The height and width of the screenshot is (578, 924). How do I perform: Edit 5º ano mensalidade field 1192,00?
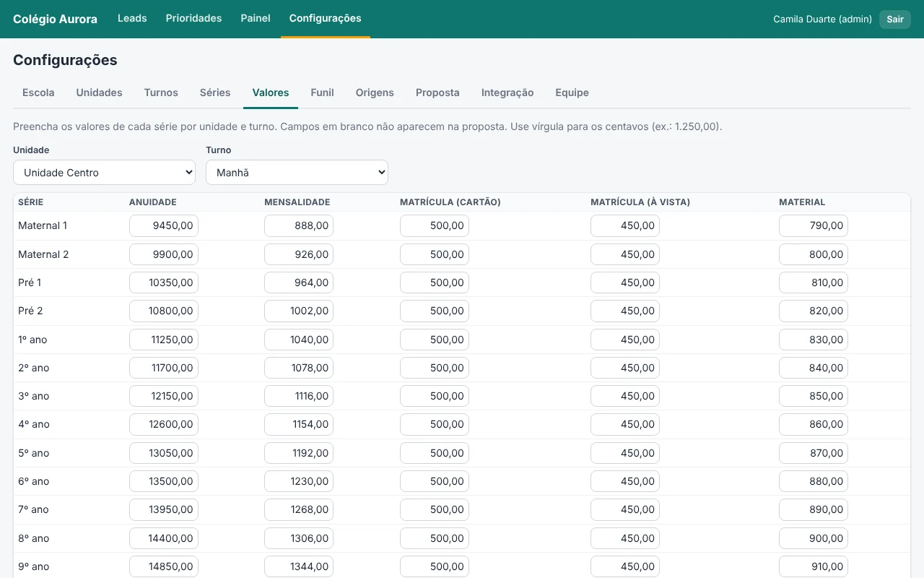299,453
